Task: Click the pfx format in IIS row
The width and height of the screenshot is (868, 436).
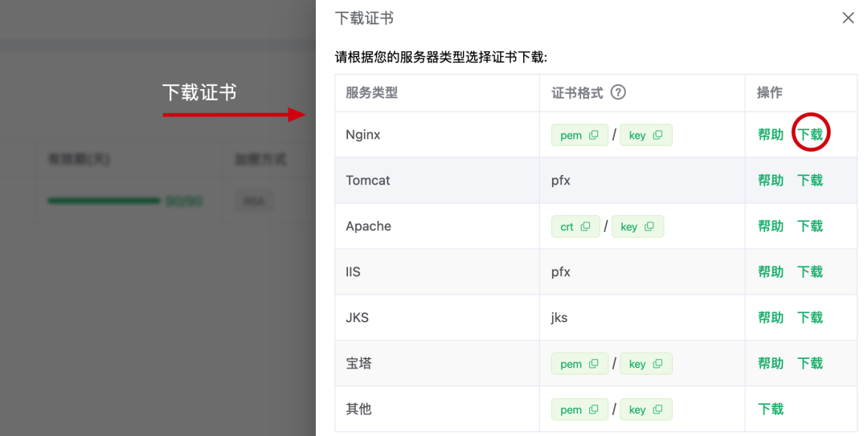Action: [561, 272]
